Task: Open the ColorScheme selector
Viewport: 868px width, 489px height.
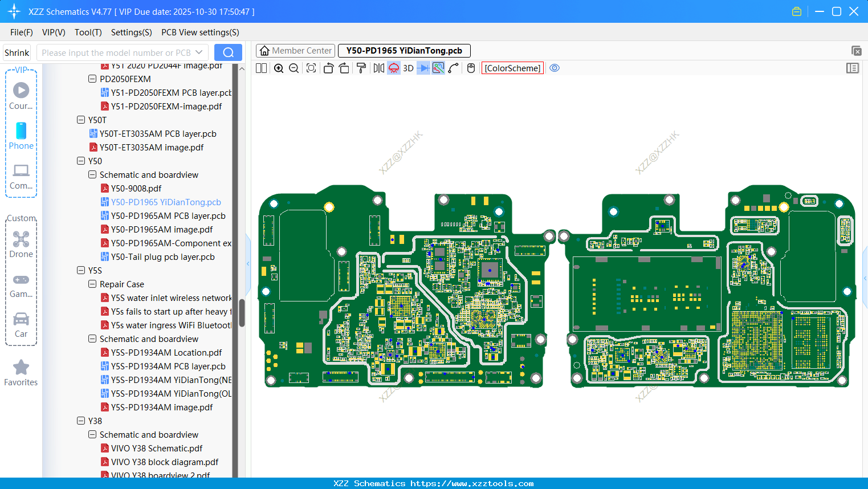Action: (512, 68)
